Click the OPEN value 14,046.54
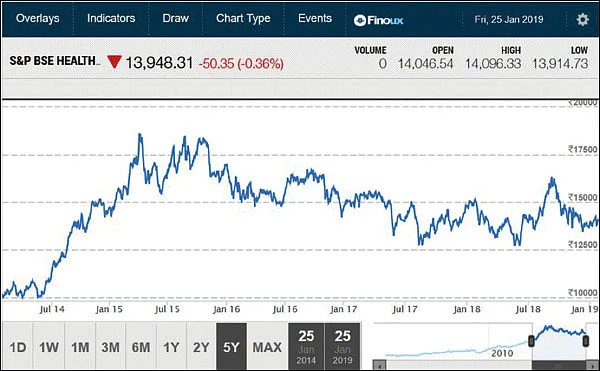The image size is (600, 371). pos(426,63)
